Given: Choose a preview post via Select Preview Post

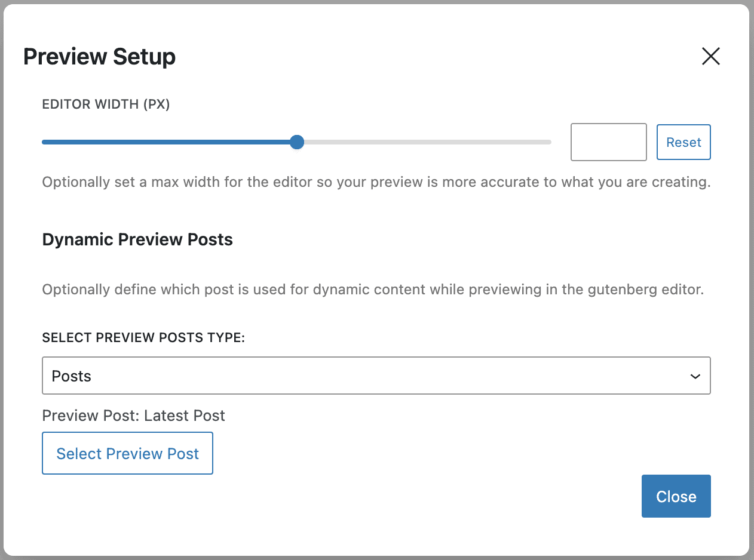Looking at the screenshot, I should 127,453.
